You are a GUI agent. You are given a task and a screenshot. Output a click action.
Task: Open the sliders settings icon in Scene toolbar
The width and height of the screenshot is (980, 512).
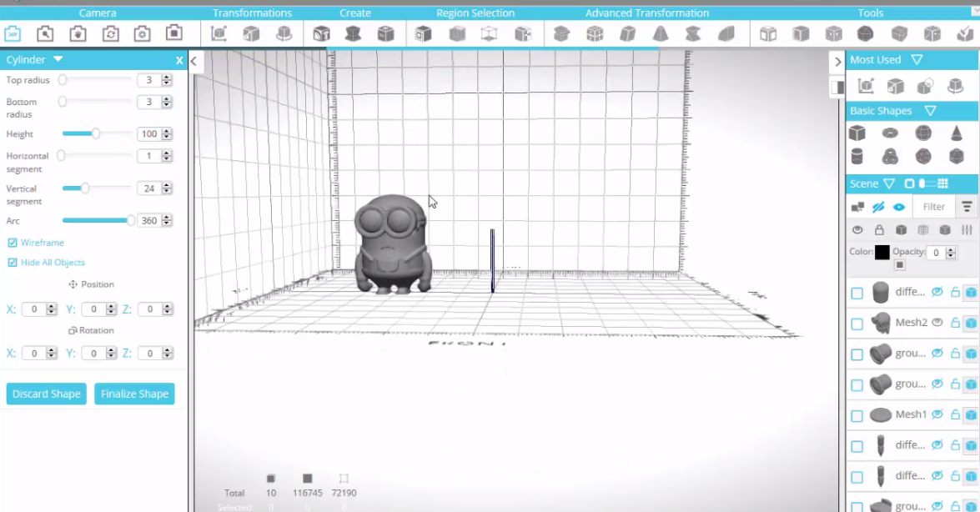click(967, 230)
